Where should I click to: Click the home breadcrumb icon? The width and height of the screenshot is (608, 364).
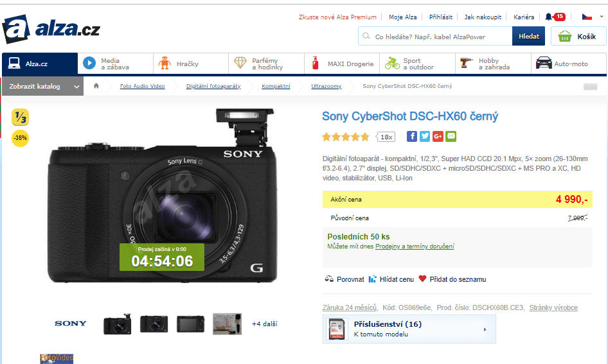[96, 86]
